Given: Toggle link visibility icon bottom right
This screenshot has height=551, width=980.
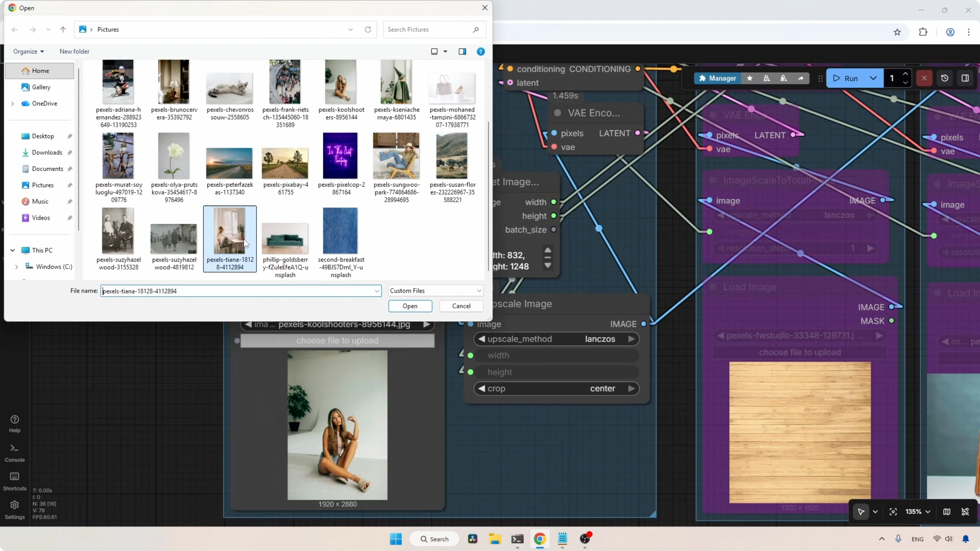Looking at the screenshot, I should pos(965,512).
